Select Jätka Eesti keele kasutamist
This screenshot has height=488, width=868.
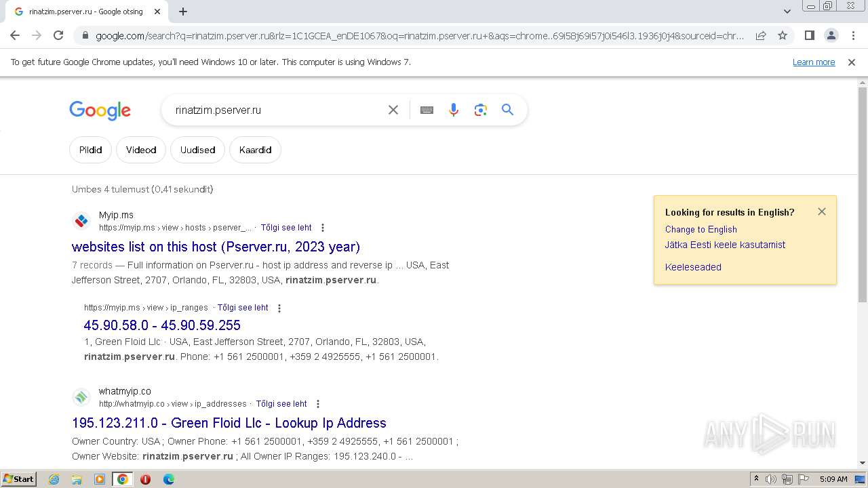(725, 245)
